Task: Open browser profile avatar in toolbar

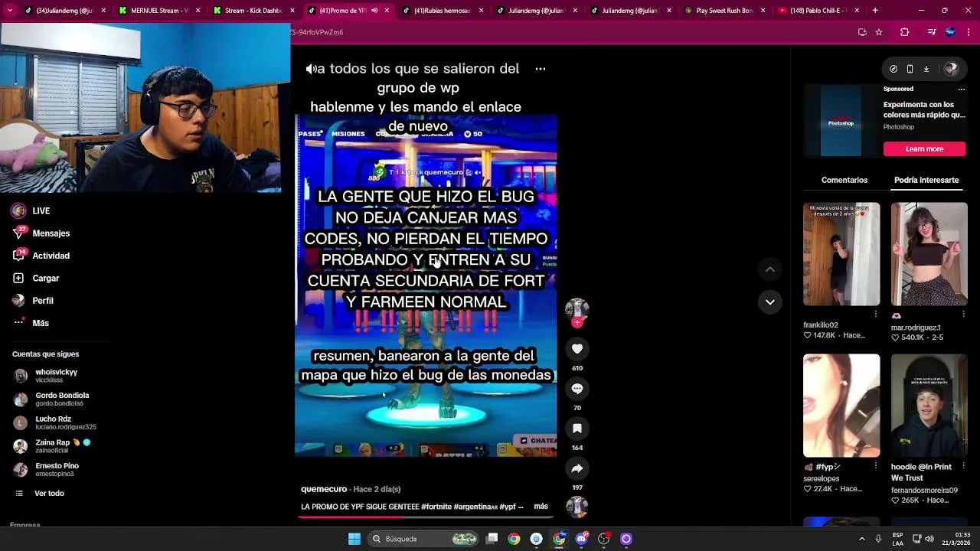Action: tap(950, 32)
